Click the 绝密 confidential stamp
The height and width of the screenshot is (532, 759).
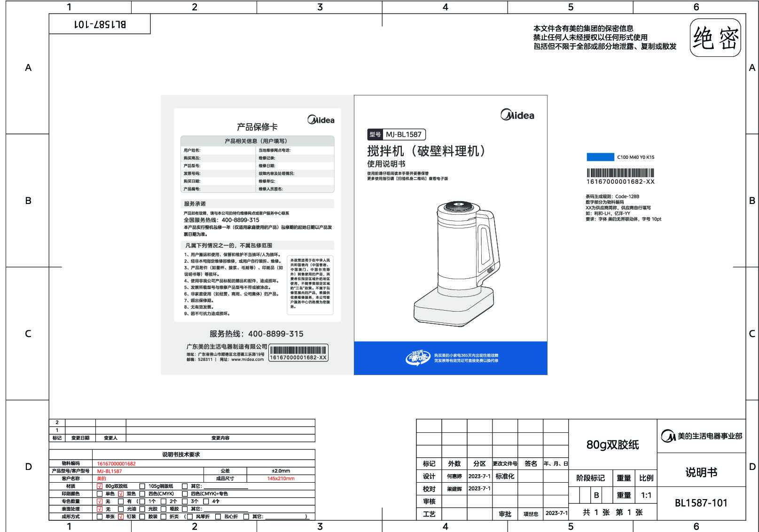(x=715, y=38)
